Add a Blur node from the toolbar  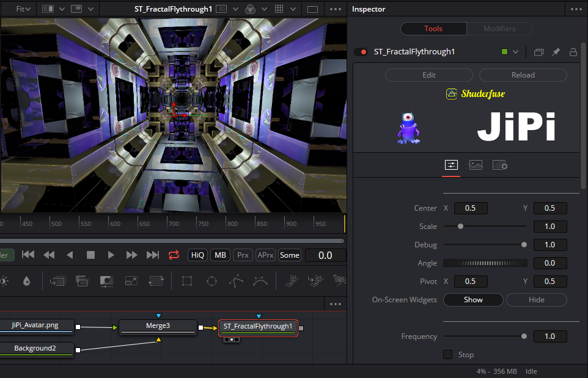27,280
